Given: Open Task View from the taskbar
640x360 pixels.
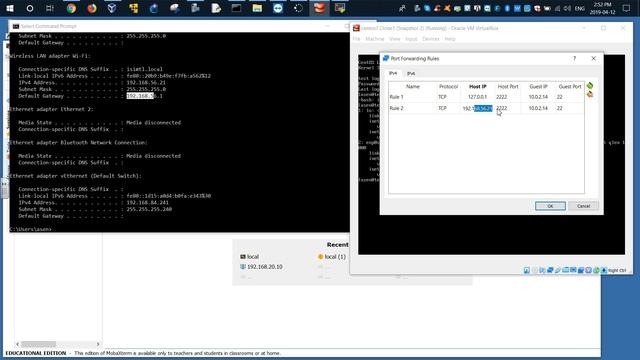Looking at the screenshot, I should coord(50,8).
